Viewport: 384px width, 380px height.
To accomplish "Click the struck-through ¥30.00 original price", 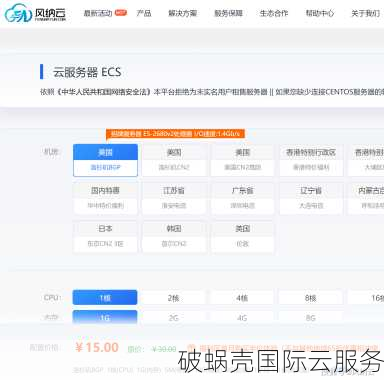I will tap(164, 349).
